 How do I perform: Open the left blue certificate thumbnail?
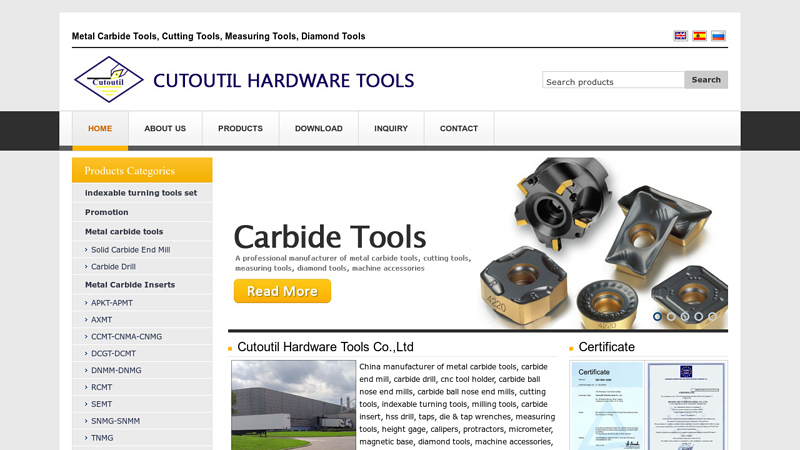[607, 406]
